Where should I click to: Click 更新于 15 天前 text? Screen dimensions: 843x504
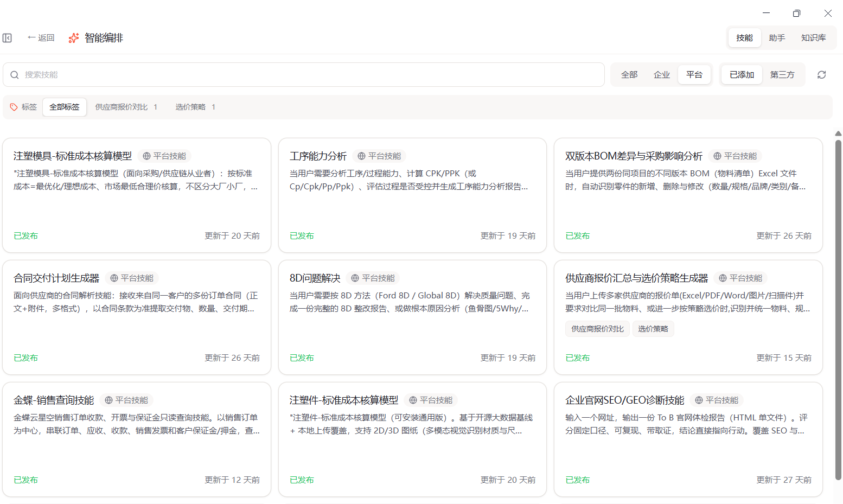coord(784,358)
